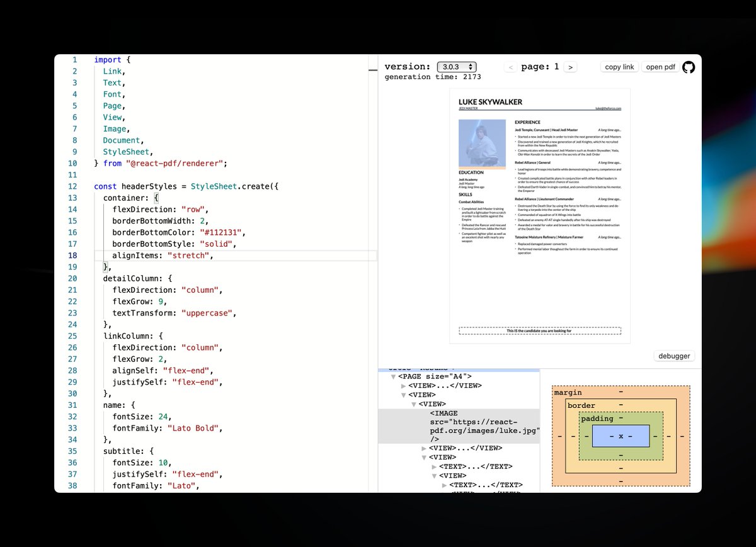Open the version dropdown showing 3.0.3

coord(457,66)
